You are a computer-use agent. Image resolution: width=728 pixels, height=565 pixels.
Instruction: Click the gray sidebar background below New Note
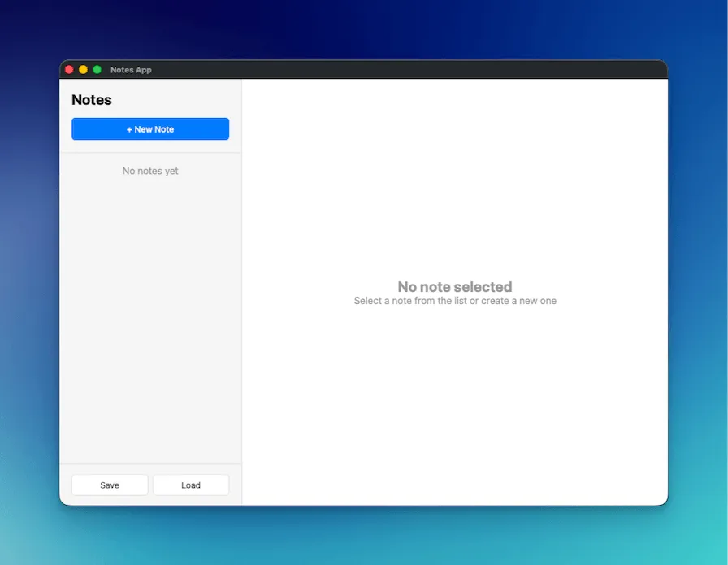(149, 366)
